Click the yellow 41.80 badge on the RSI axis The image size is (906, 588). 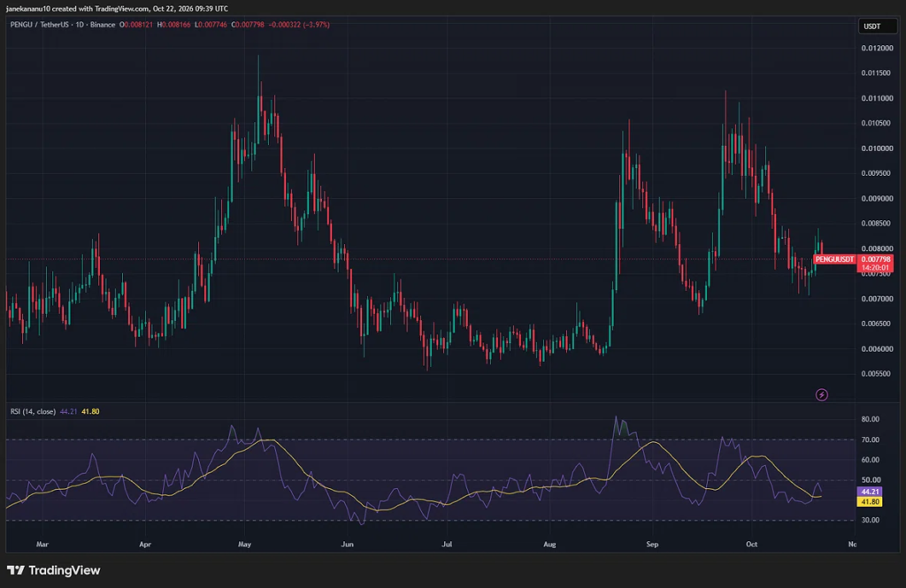[x=870, y=502]
